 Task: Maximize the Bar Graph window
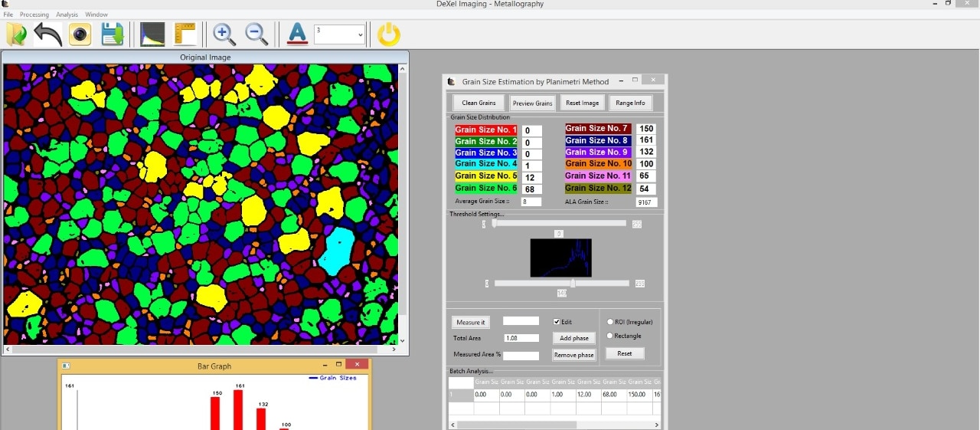click(339, 365)
